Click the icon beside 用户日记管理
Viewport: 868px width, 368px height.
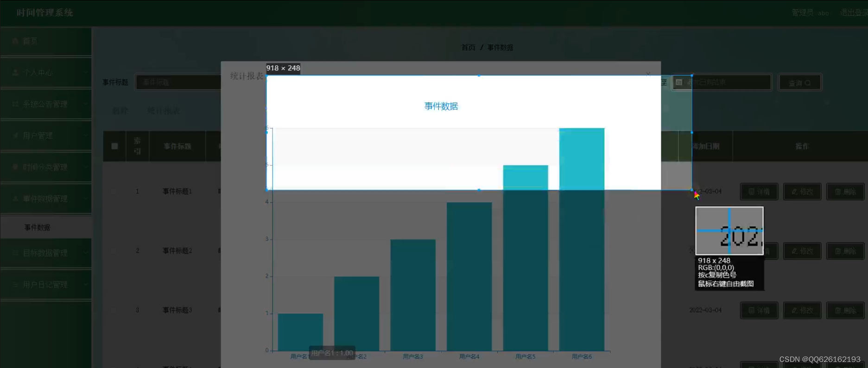pyautogui.click(x=15, y=285)
